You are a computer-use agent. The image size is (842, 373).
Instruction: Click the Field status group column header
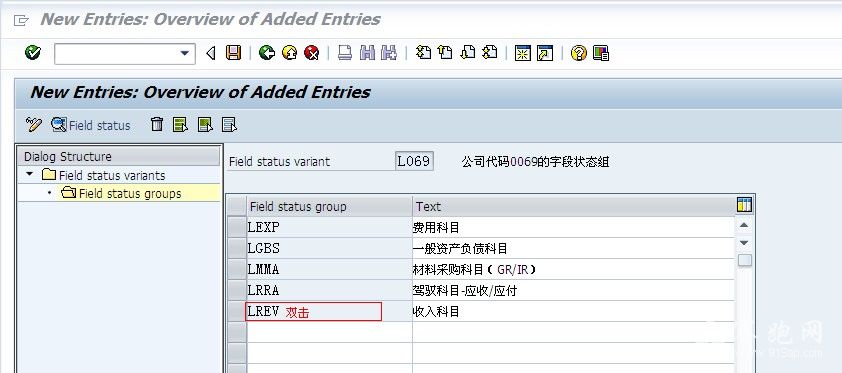coord(330,207)
